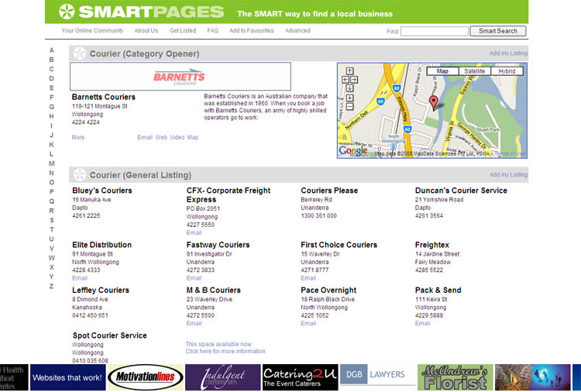Email Pace Overnight

click(308, 323)
